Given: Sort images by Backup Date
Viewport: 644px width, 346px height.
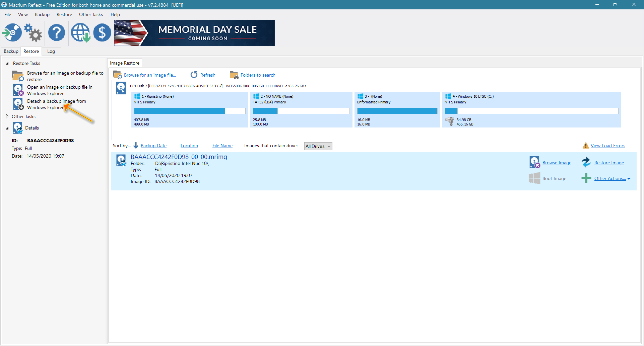Looking at the screenshot, I should tap(153, 146).
